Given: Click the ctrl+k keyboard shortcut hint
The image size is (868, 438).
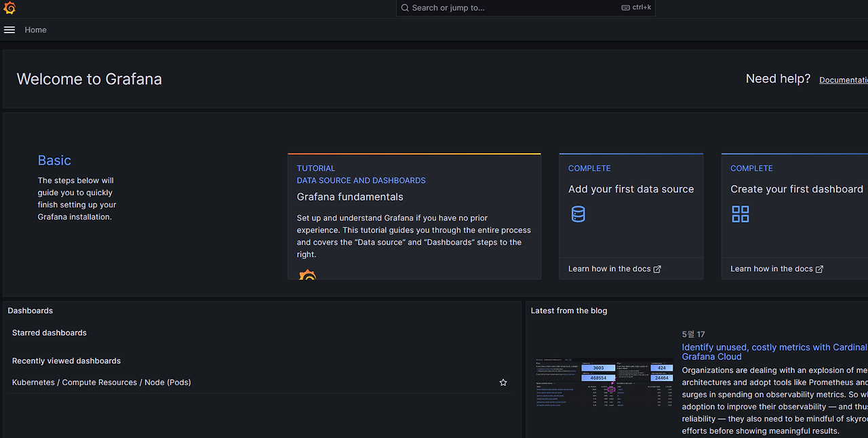Looking at the screenshot, I should [x=637, y=8].
